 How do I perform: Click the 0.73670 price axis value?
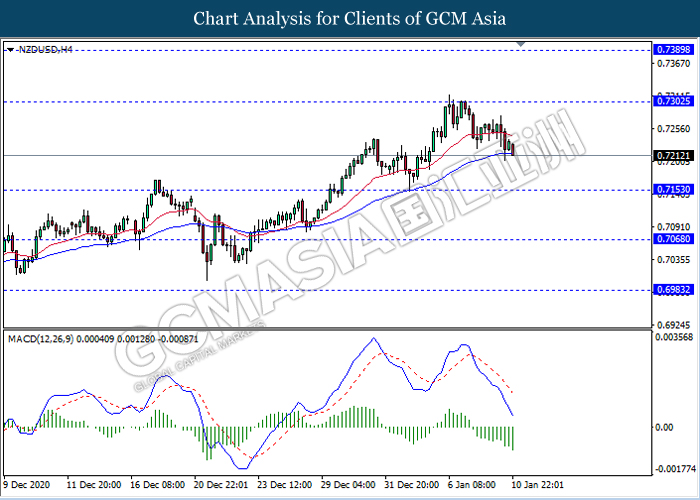673,64
